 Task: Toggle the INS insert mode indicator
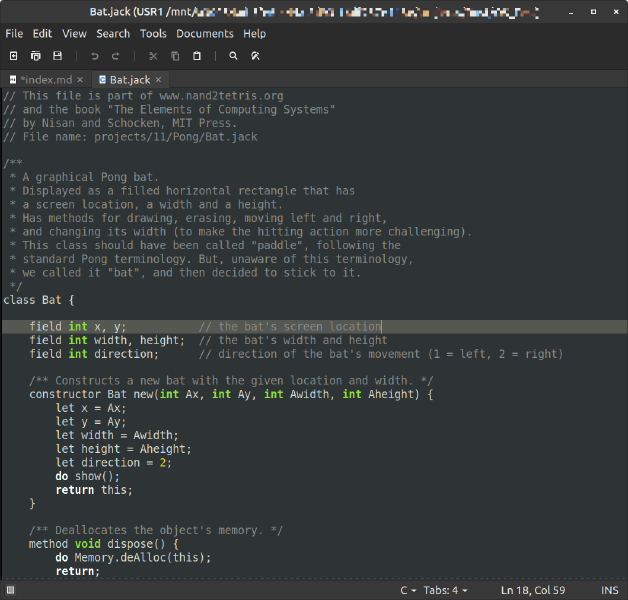610,590
